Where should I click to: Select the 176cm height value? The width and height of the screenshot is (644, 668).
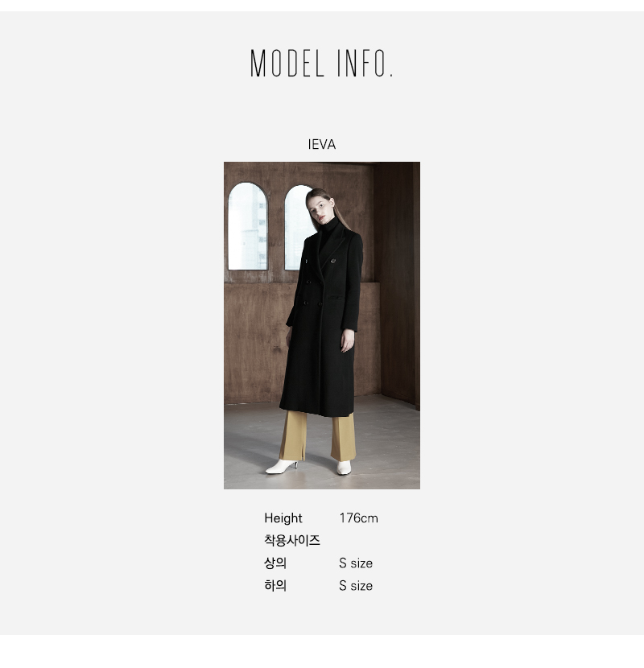pyautogui.click(x=358, y=518)
